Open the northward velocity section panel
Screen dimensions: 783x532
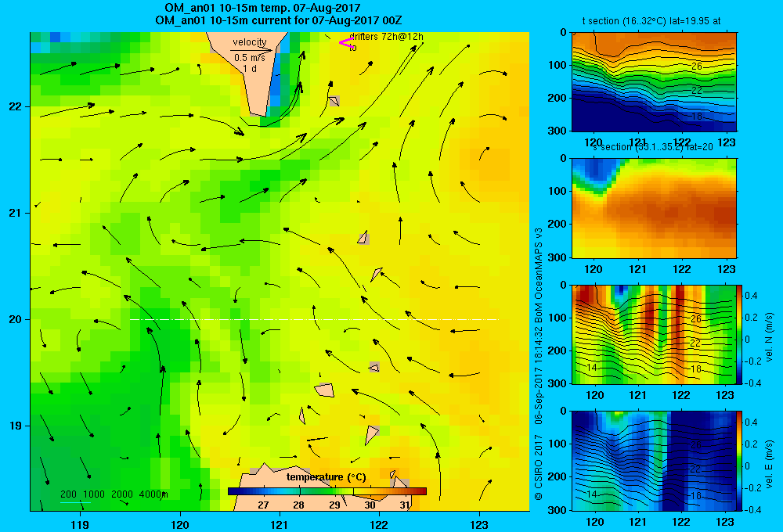click(654, 334)
